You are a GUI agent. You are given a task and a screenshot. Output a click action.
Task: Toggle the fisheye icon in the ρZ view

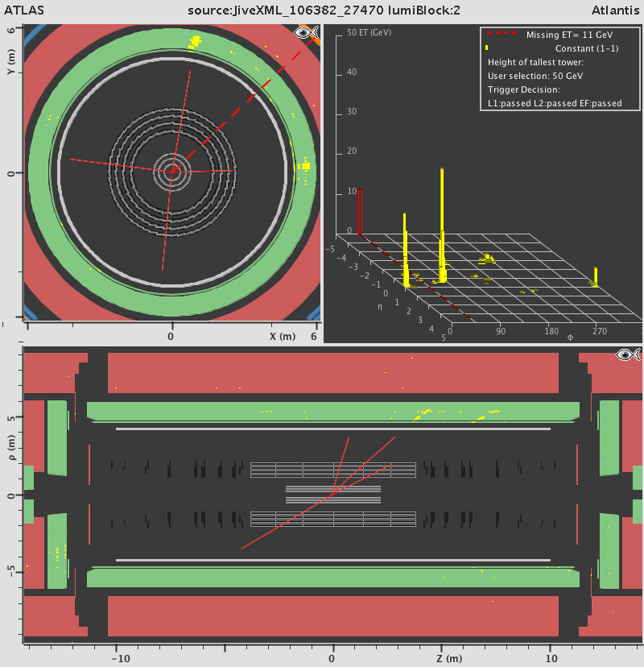click(627, 354)
